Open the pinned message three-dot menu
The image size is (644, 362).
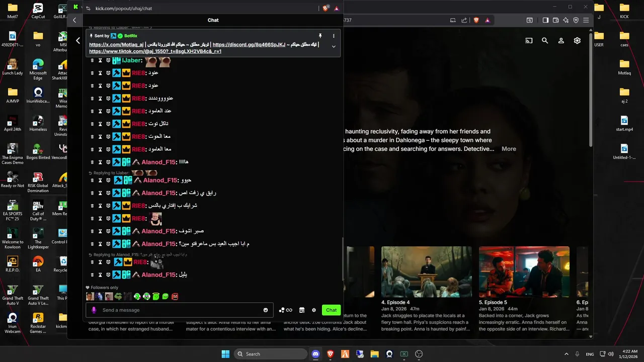333,36
